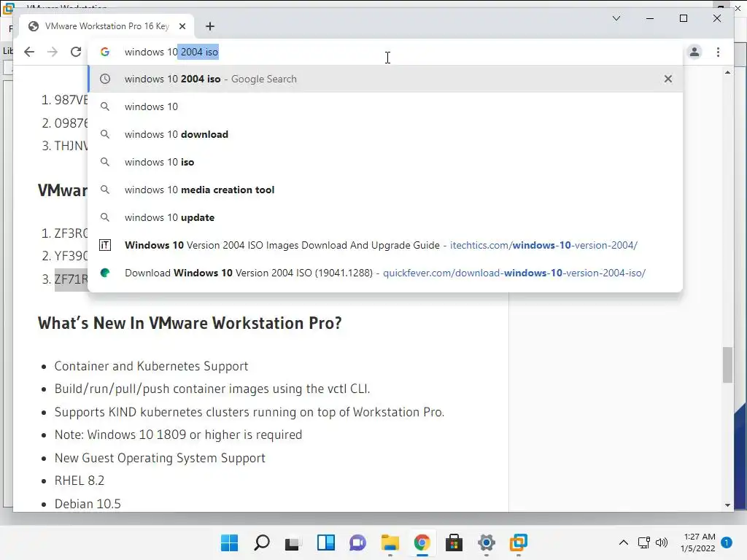Open taskbar Search magnifier
The width and height of the screenshot is (747, 560).
(x=262, y=542)
